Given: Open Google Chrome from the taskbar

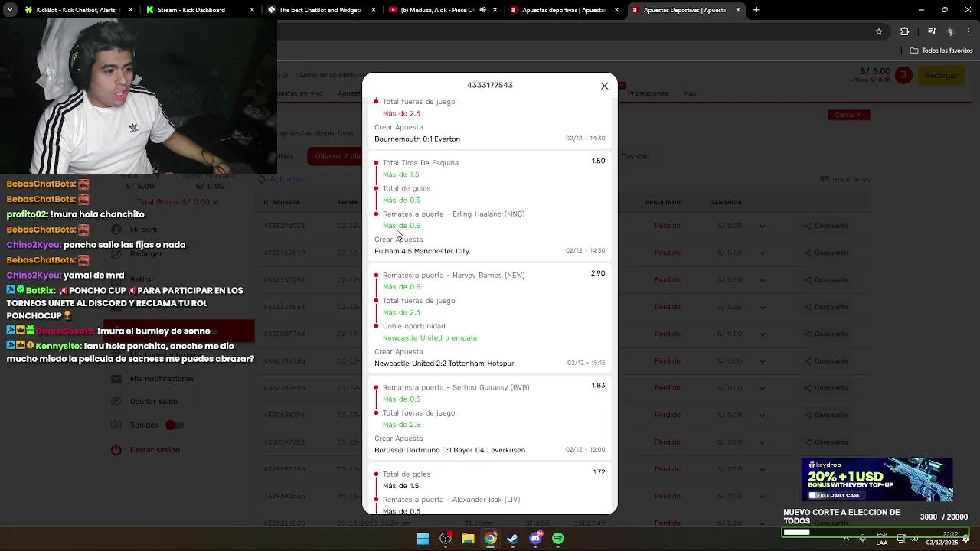Looking at the screenshot, I should (x=490, y=539).
